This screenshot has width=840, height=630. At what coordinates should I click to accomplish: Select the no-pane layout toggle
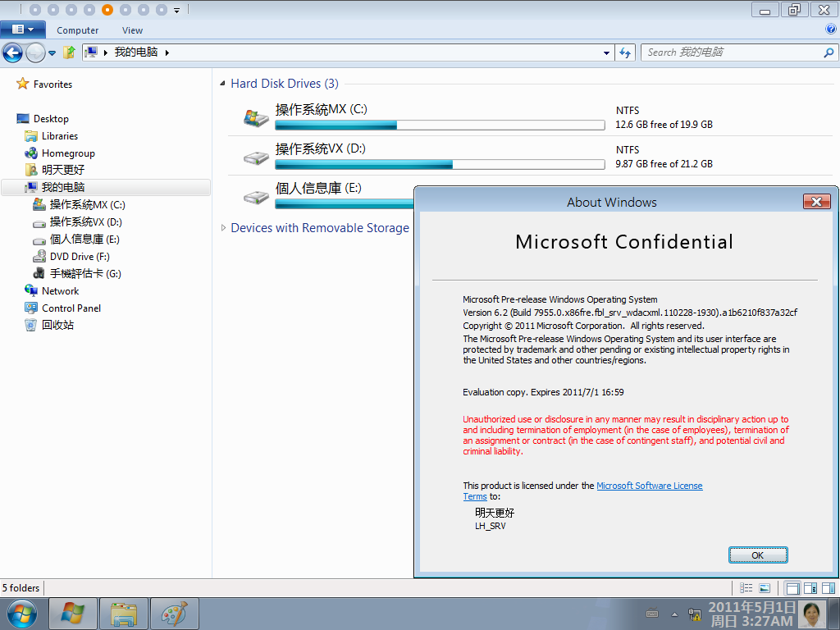click(792, 588)
